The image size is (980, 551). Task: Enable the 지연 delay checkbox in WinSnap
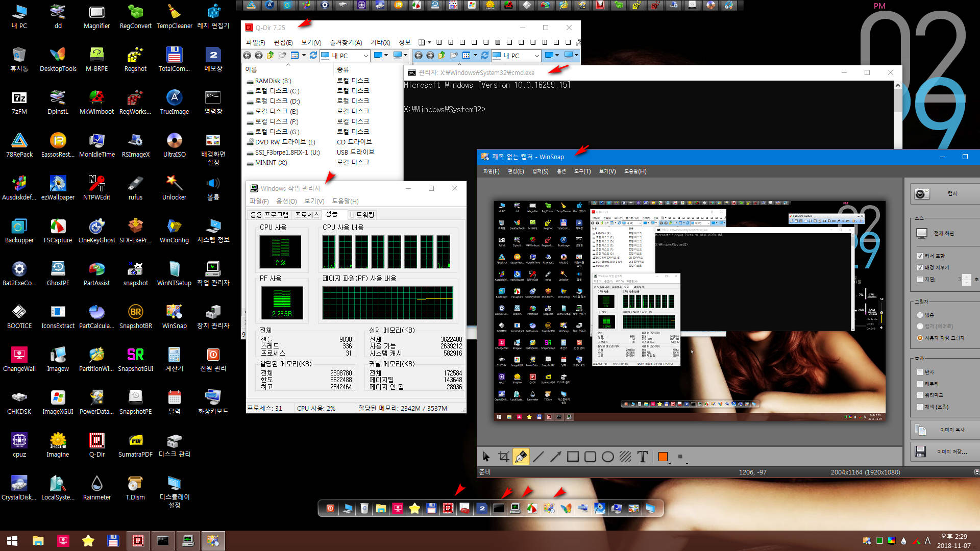pos(920,280)
